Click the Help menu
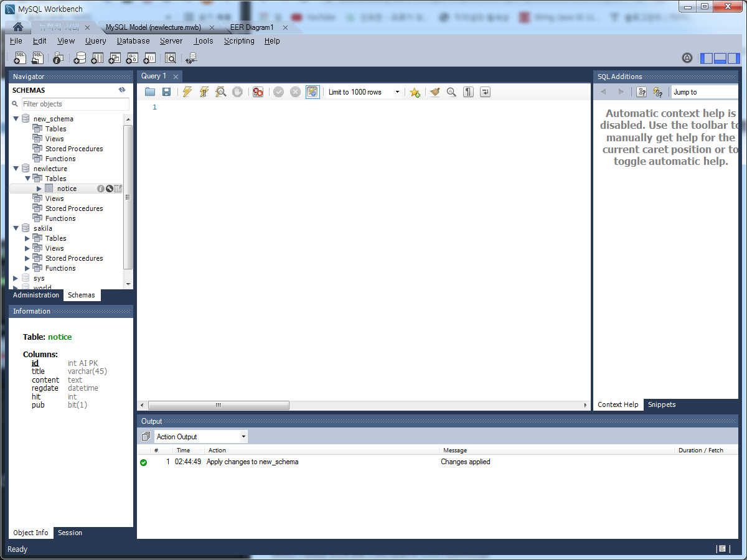This screenshot has height=560, width=747. 272,41
